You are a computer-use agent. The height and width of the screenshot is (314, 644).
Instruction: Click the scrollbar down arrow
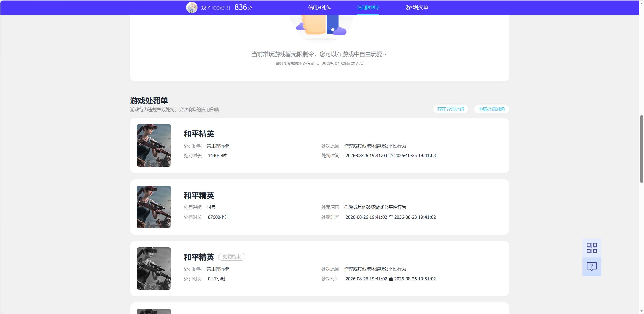pos(641,311)
